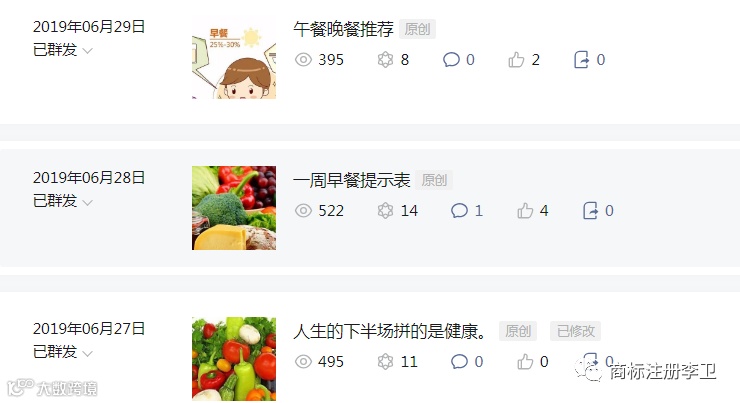Open article titled 午餐晚餐推荐

click(x=343, y=29)
